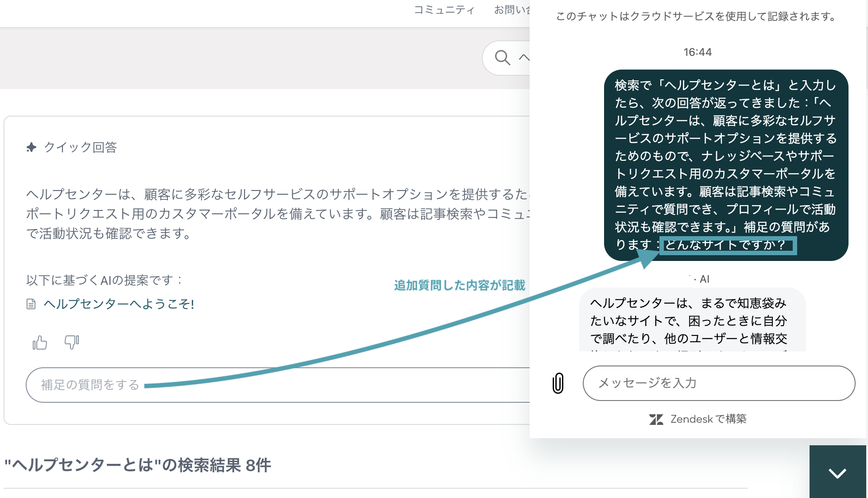
Task: Click the Zendeskで構築 link
Action: pos(708,419)
